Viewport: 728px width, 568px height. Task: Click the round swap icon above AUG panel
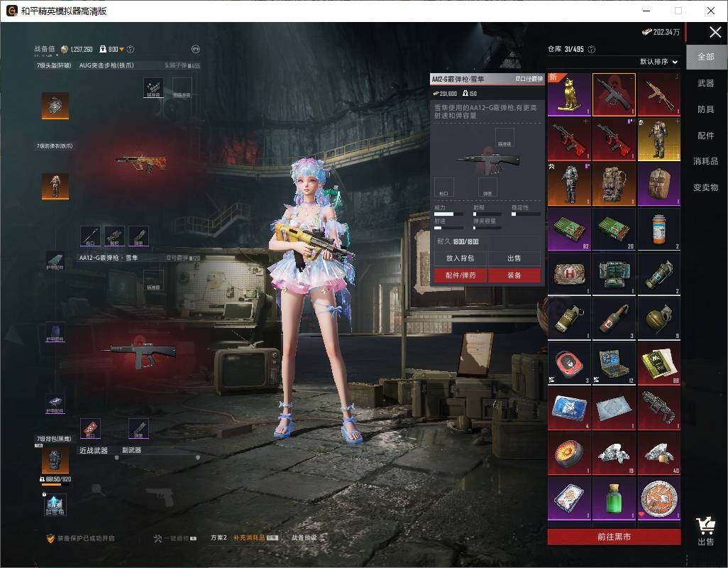(195, 49)
